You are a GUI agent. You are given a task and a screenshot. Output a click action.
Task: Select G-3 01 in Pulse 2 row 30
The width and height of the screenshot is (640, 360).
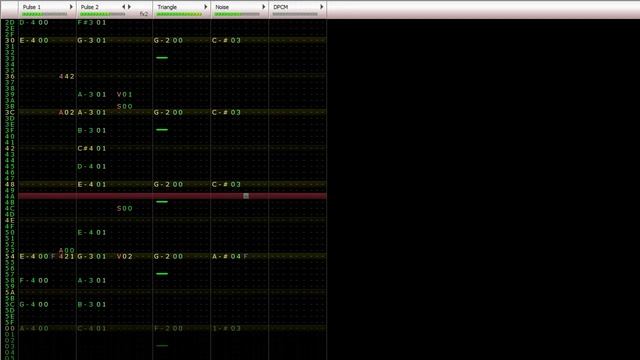coord(92,40)
